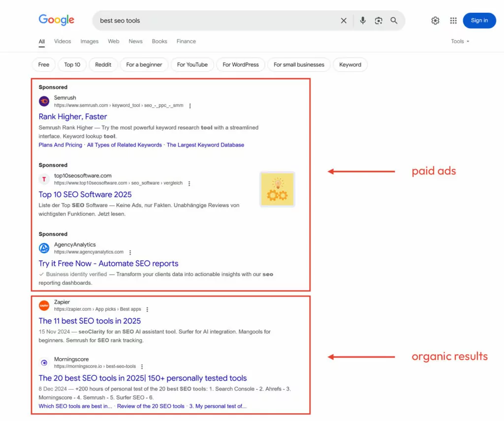The image size is (504, 421).
Task: Open the Google apps grid icon
Action: pos(453,21)
